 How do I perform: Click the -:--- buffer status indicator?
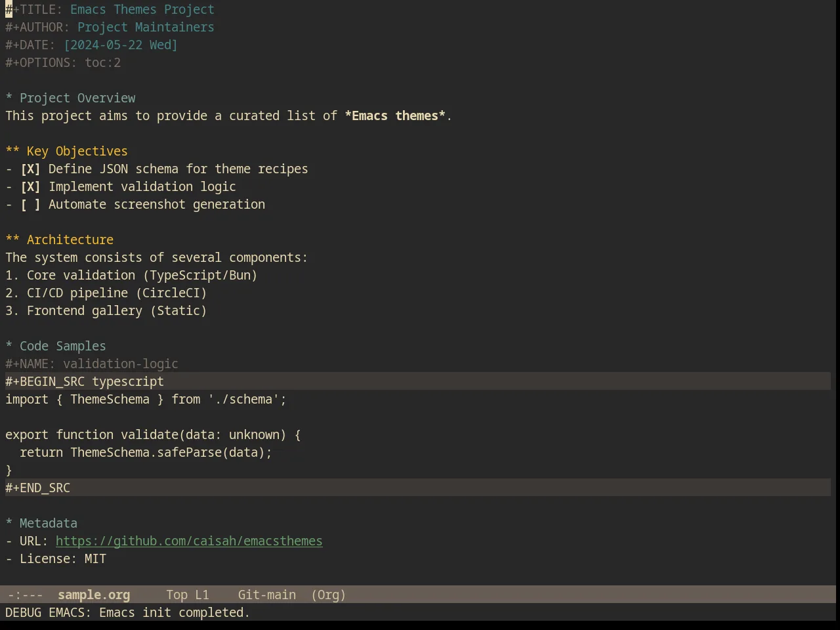pos(25,595)
